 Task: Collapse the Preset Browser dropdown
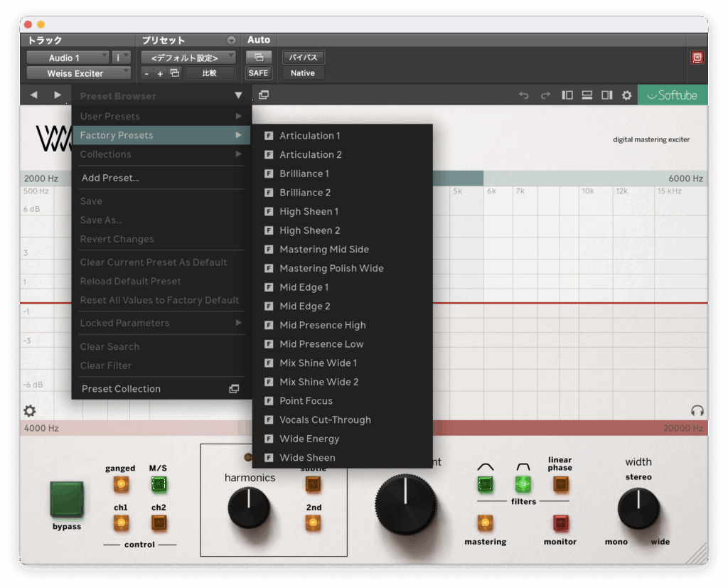click(x=238, y=95)
